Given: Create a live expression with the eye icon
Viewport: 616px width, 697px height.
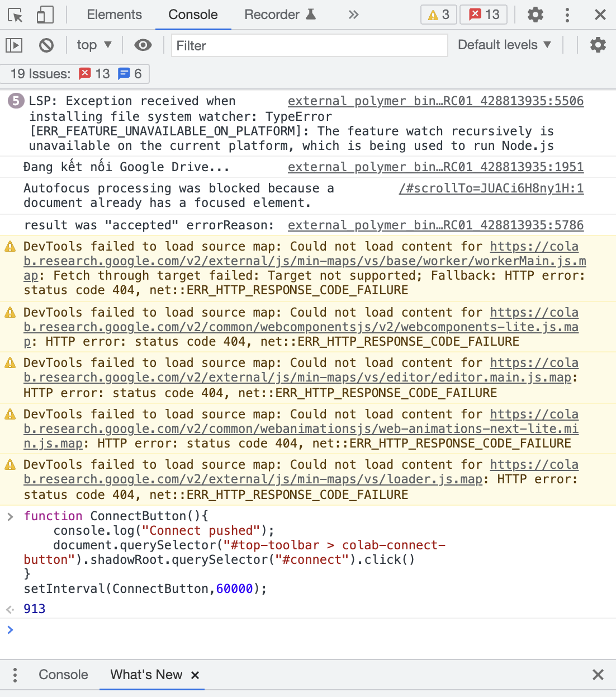Looking at the screenshot, I should pos(143,45).
